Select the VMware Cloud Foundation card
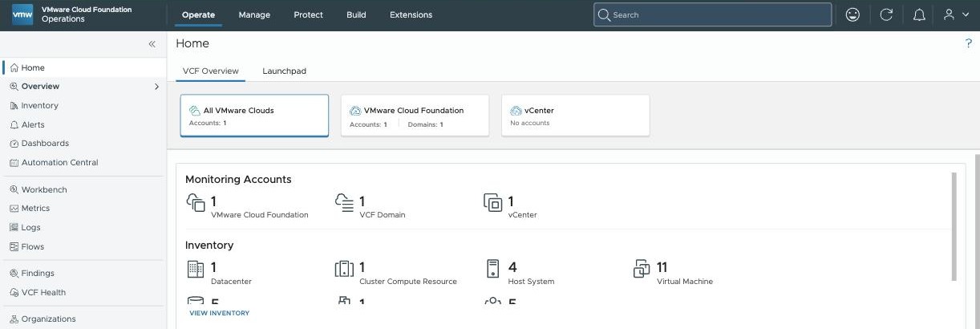This screenshot has height=329, width=980. point(415,116)
